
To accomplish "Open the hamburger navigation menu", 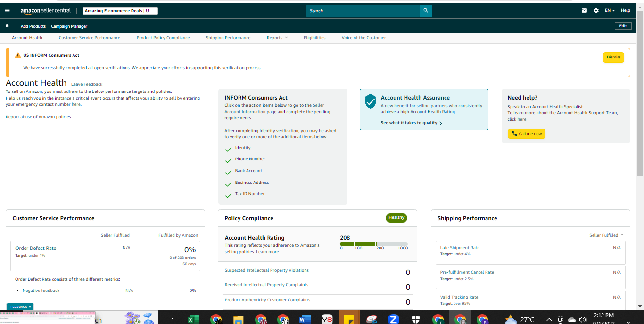I will 7,10.
